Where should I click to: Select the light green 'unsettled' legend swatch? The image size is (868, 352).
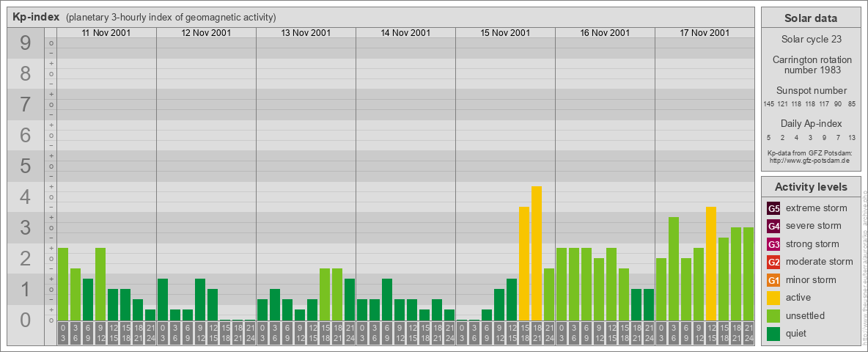click(773, 315)
